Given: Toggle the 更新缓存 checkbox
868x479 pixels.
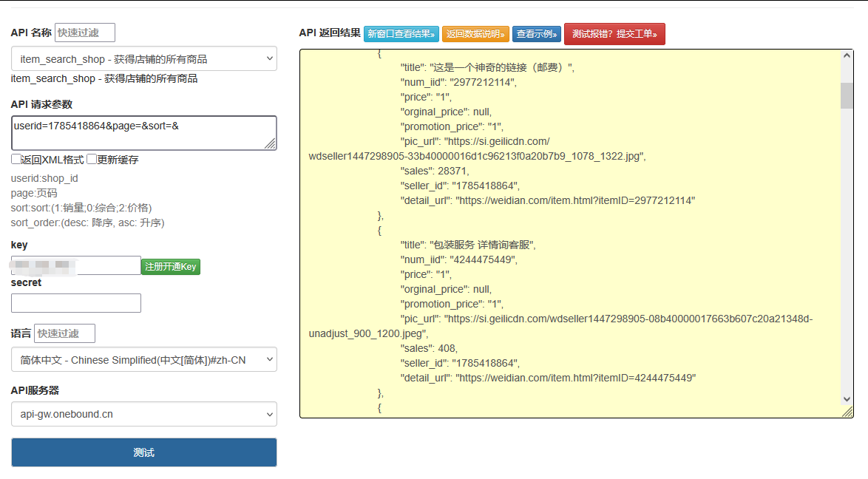Looking at the screenshot, I should (92, 160).
